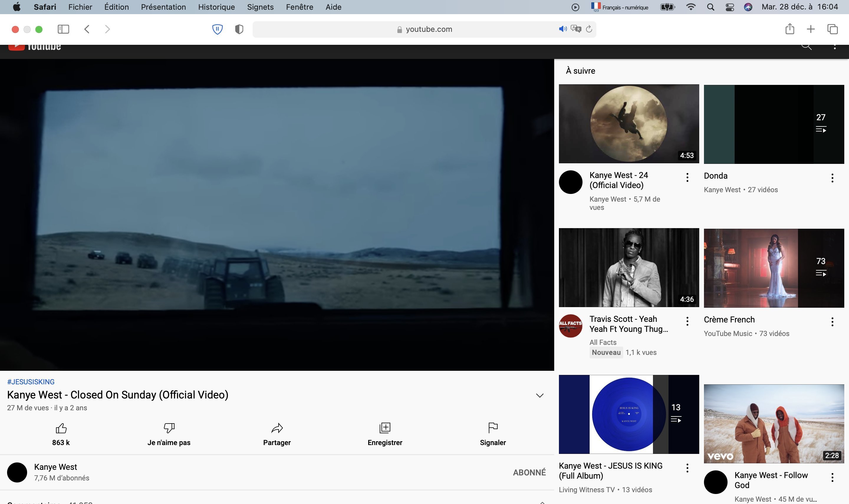Open the vevo Follow God thumbnail
849x504 pixels.
(774, 424)
